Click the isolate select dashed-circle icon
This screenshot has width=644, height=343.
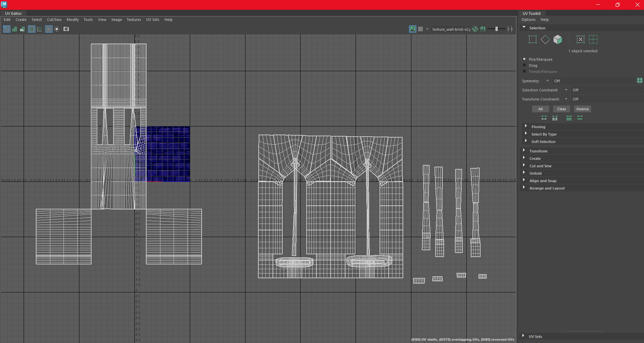57,29
